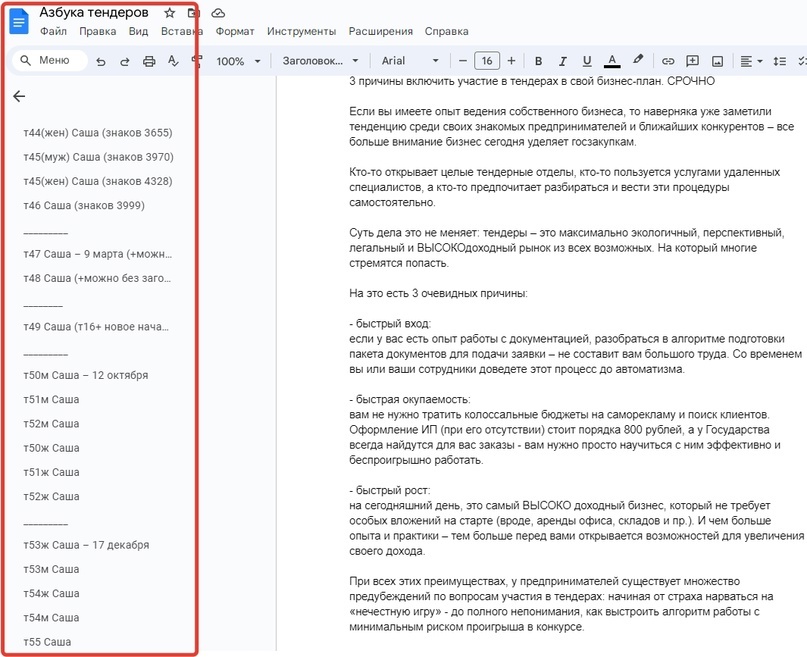
Task: Insert an image
Action: [717, 61]
